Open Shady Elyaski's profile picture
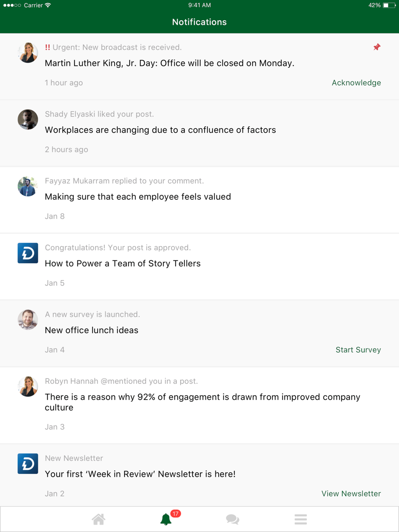The width and height of the screenshot is (399, 532). point(28,120)
